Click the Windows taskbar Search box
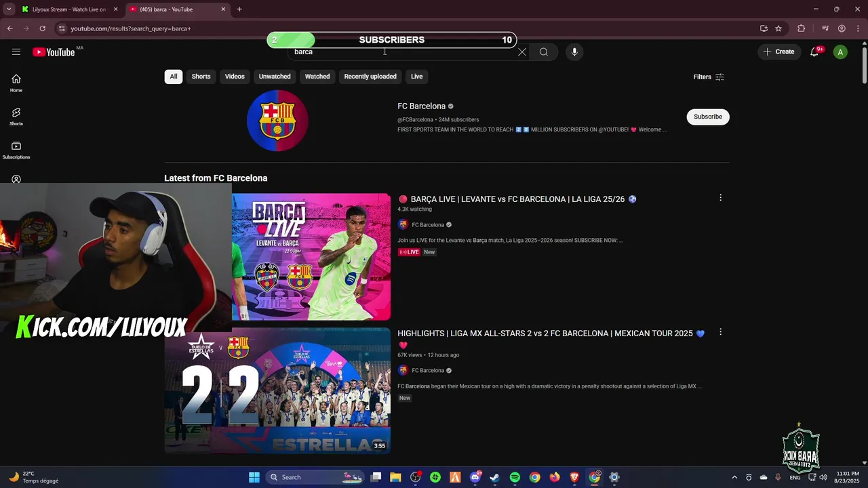 pyautogui.click(x=315, y=477)
